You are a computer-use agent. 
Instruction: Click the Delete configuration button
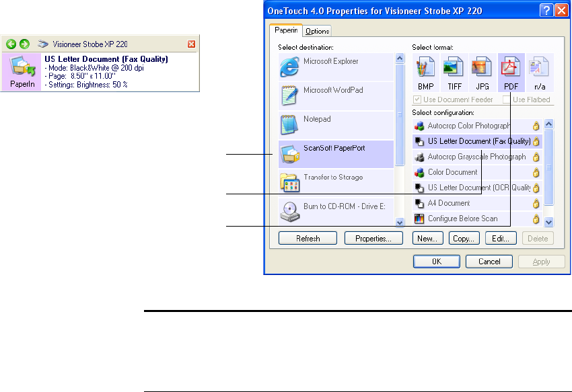click(x=538, y=239)
